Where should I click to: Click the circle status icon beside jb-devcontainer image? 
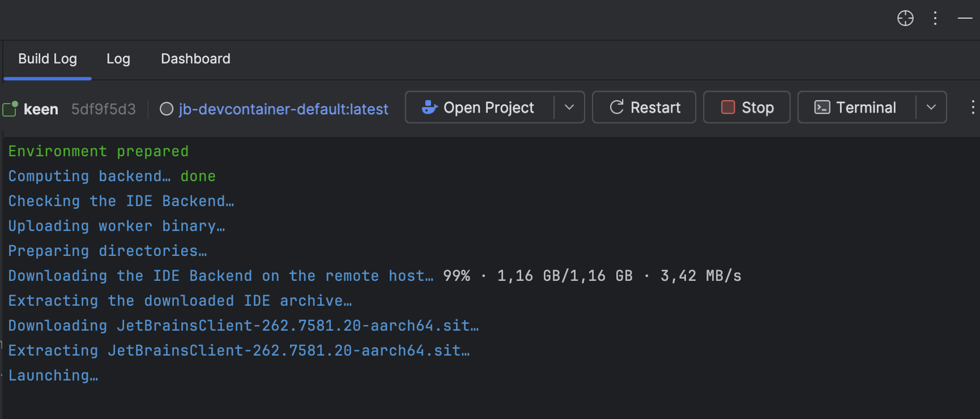pyautogui.click(x=167, y=109)
